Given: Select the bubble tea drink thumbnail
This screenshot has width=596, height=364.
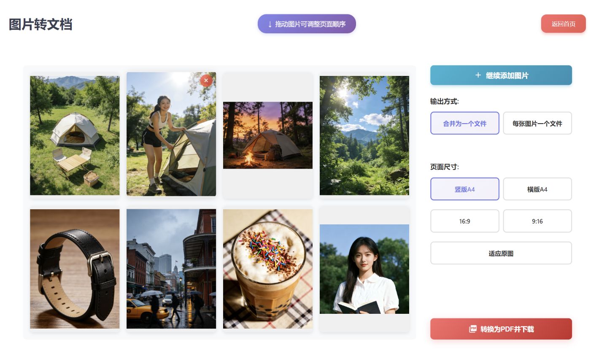Looking at the screenshot, I should pos(268,269).
